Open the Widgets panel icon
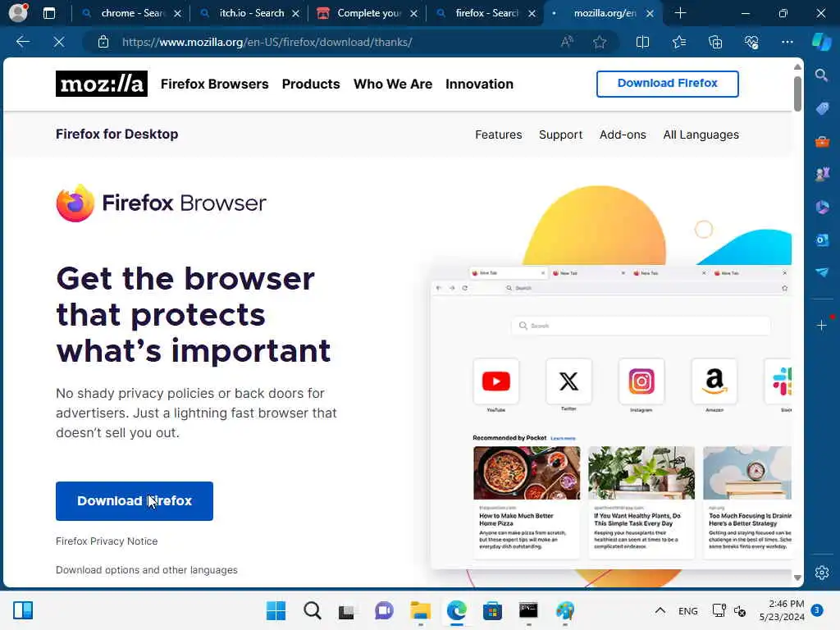The image size is (840, 630). (22, 610)
